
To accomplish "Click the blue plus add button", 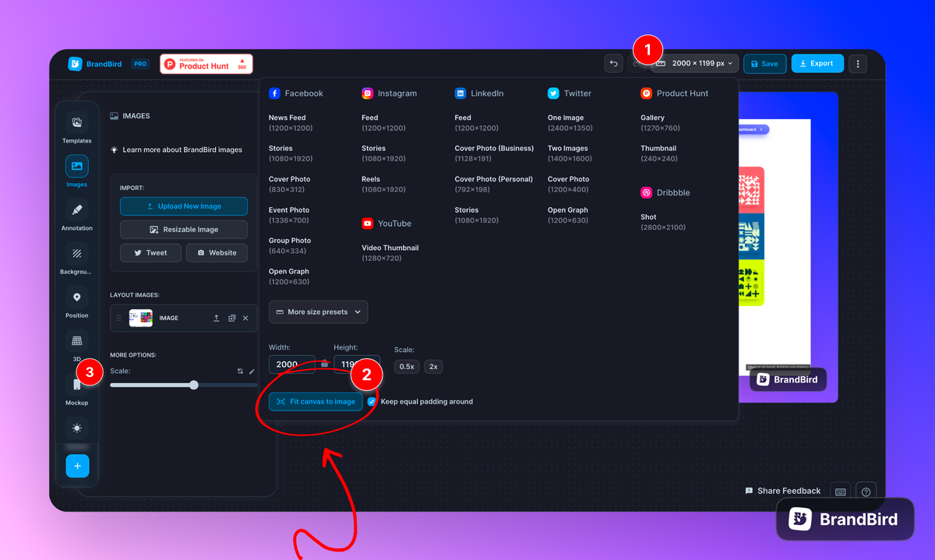I will [77, 466].
